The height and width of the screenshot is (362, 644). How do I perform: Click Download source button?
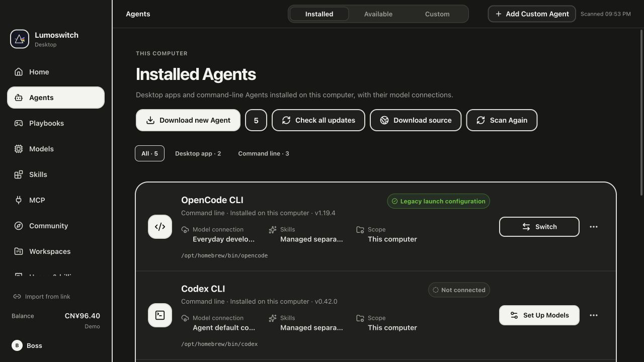[x=416, y=120]
